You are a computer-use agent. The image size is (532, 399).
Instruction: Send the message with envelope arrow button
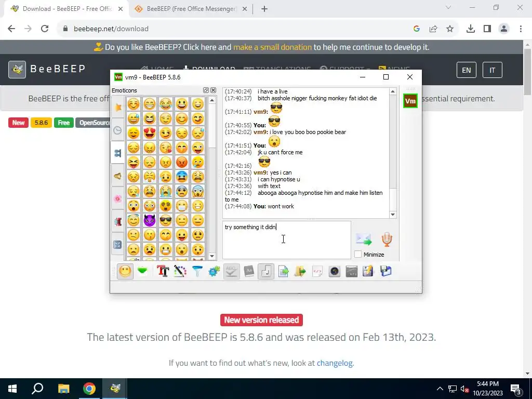pyautogui.click(x=364, y=239)
